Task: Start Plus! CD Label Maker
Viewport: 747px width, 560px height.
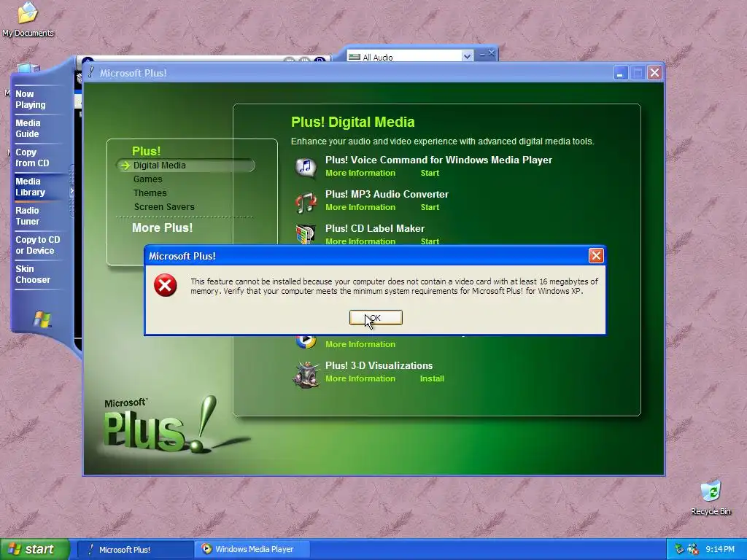Action: click(x=430, y=241)
